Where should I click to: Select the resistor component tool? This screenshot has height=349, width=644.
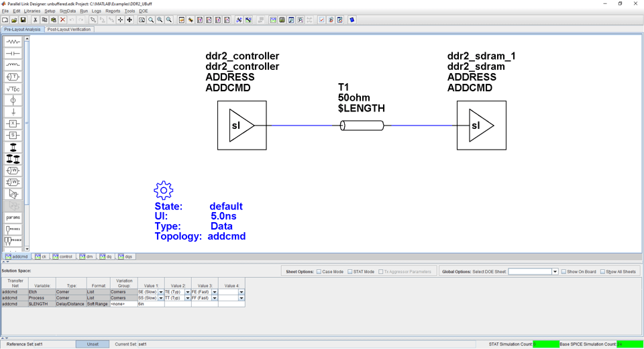click(x=13, y=42)
